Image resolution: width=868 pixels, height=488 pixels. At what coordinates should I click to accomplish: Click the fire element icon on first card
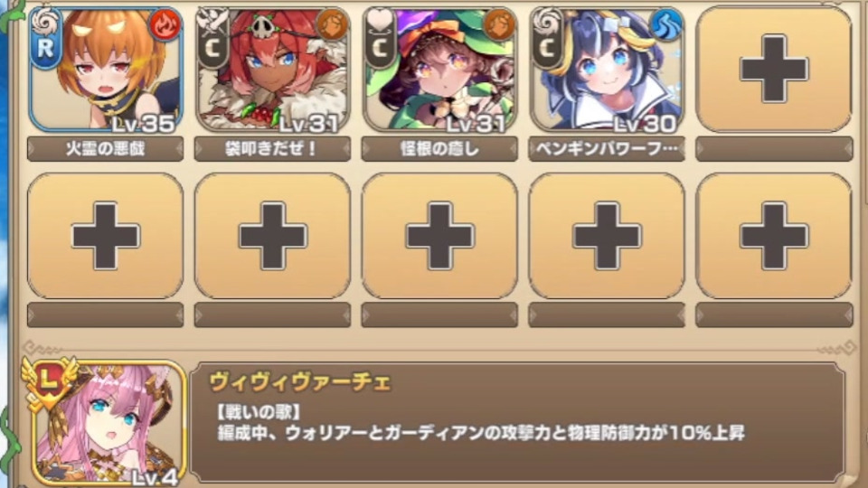[165, 25]
